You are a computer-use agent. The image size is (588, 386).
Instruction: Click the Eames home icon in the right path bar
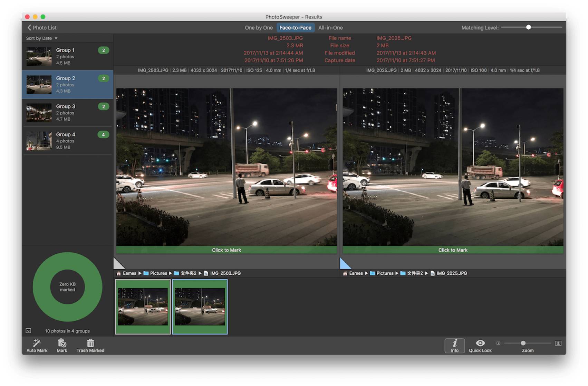coord(345,273)
